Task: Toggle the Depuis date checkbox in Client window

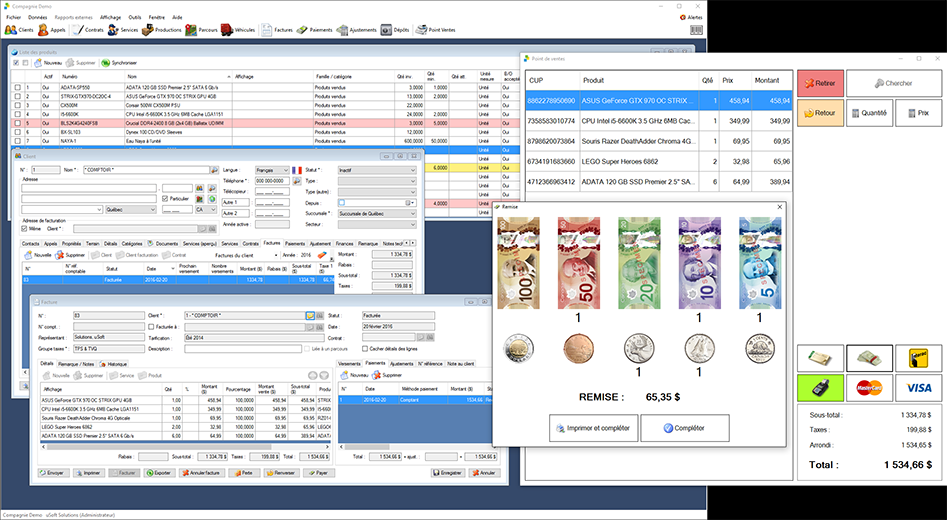Action: pos(342,203)
